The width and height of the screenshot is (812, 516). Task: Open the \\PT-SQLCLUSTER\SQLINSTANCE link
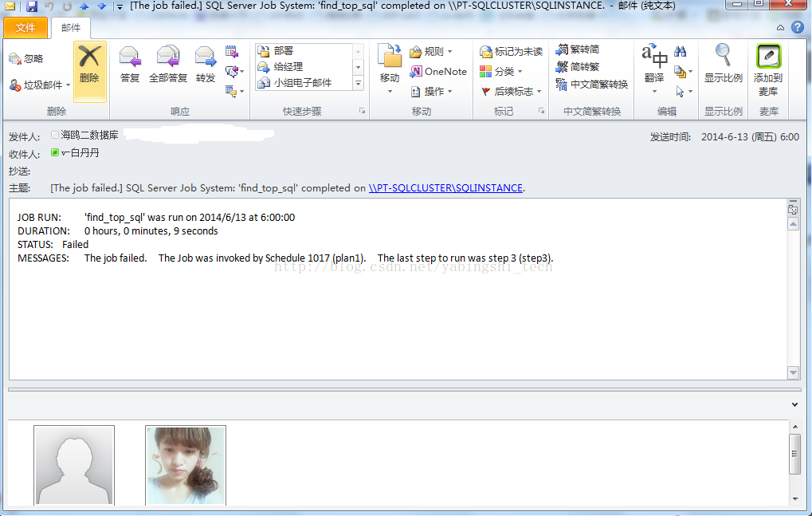click(x=445, y=188)
